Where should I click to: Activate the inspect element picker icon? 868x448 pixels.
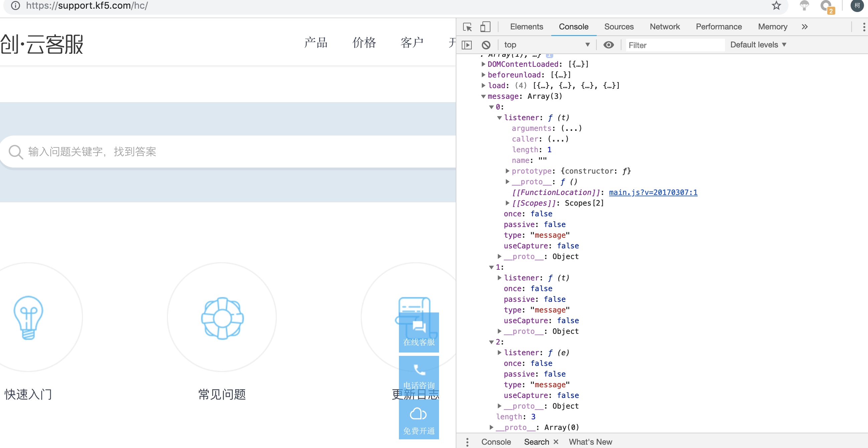467,27
